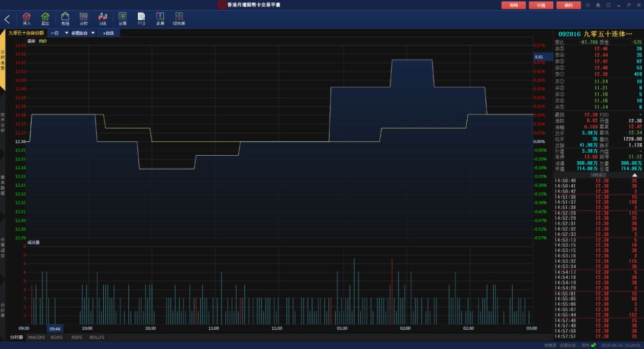644x349 pixels.
Task: Click the 委托 red button
Action: pyautogui.click(x=568, y=5)
